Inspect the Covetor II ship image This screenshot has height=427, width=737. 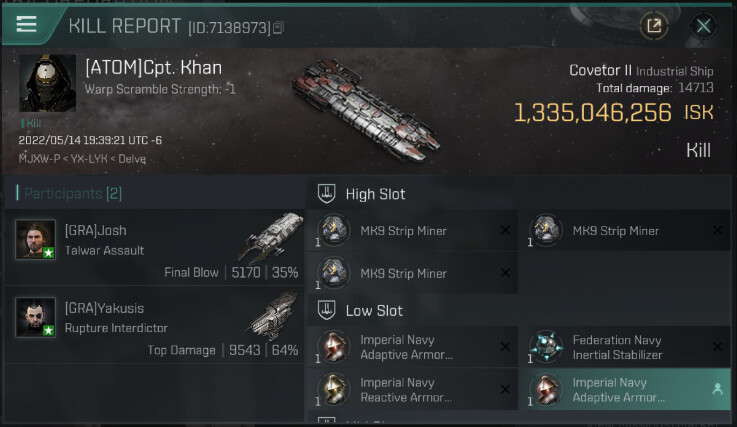click(x=365, y=108)
